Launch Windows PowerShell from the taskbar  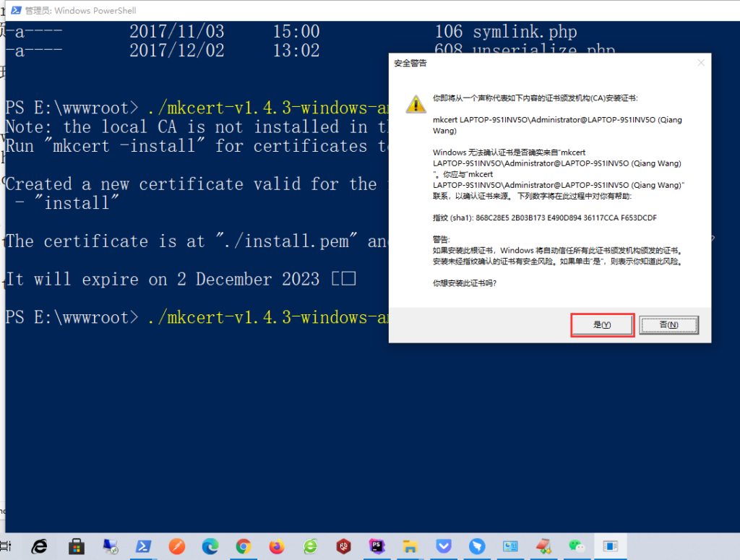pyautogui.click(x=144, y=546)
